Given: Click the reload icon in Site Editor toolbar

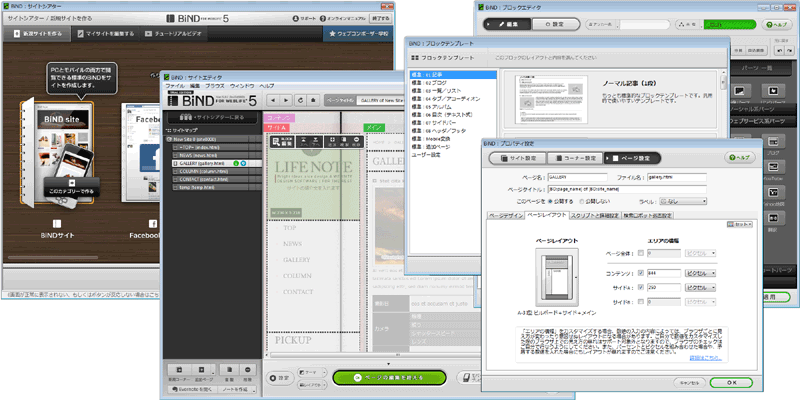Looking at the screenshot, I should click(x=301, y=100).
